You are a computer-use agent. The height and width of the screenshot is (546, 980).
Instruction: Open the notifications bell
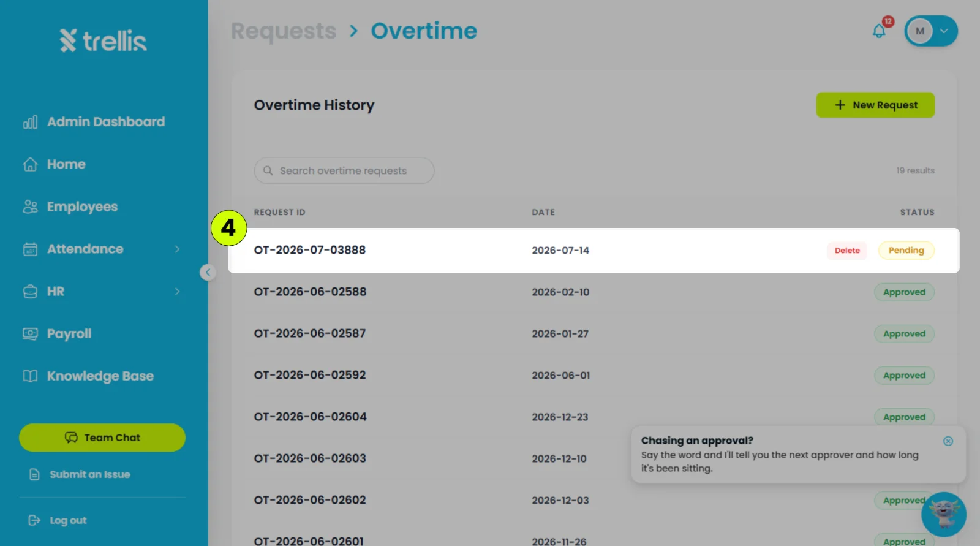pyautogui.click(x=879, y=31)
